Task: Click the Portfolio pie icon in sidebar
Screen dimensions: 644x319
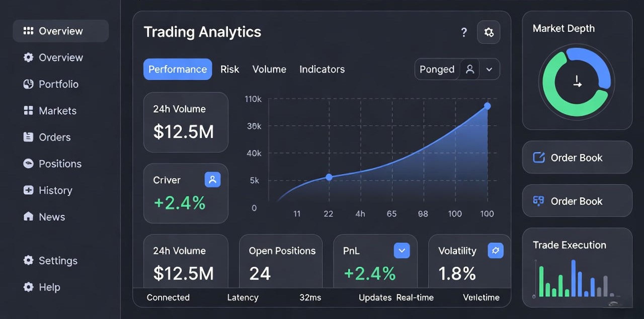Action: tap(28, 84)
